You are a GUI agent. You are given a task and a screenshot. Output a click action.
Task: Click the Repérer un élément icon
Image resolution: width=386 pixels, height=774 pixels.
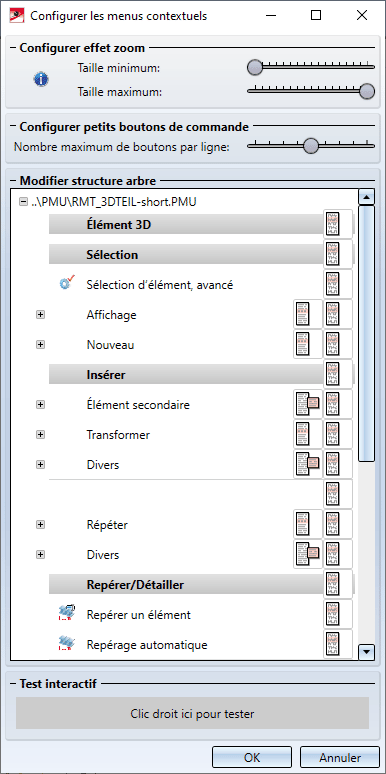pos(66,614)
